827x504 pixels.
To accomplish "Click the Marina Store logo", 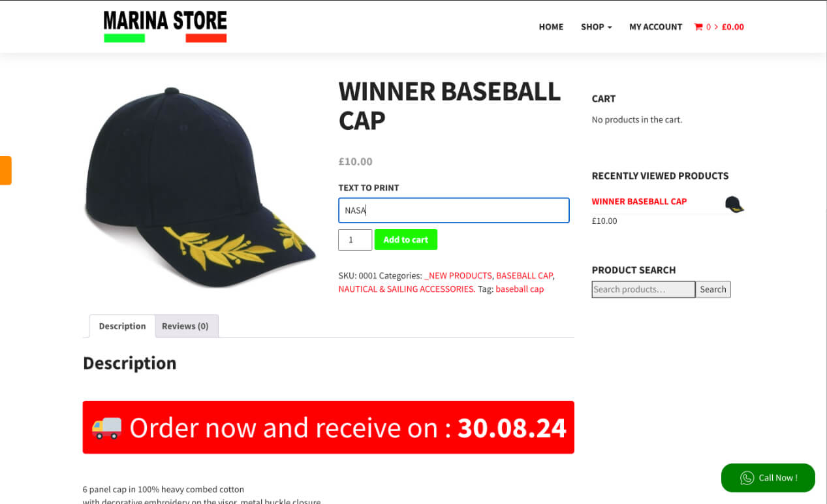I will click(165, 27).
